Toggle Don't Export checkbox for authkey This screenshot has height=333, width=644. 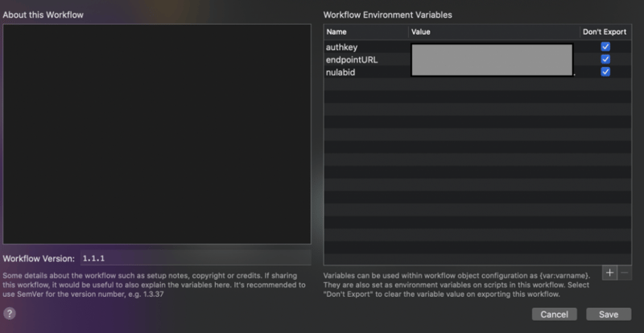pyautogui.click(x=605, y=47)
